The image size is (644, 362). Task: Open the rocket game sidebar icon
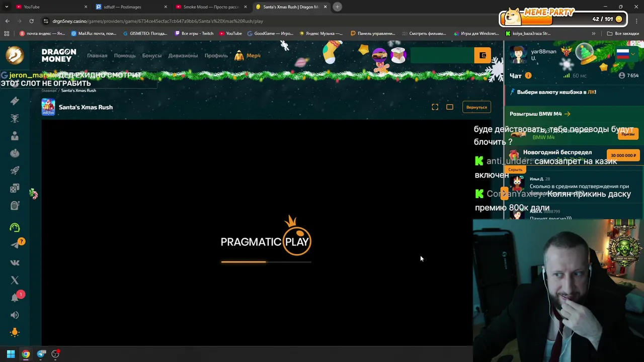click(15, 170)
